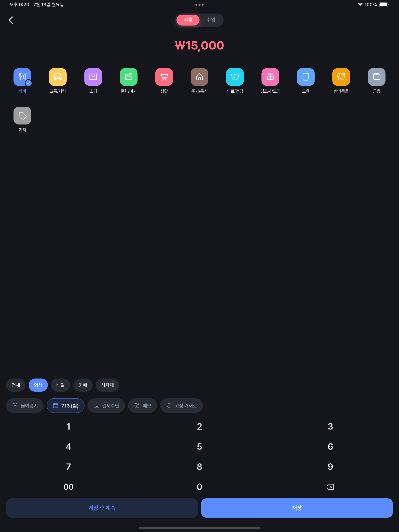Select the 배달 subcategory chip
Viewport: 399px width, 532px height.
pos(61,385)
